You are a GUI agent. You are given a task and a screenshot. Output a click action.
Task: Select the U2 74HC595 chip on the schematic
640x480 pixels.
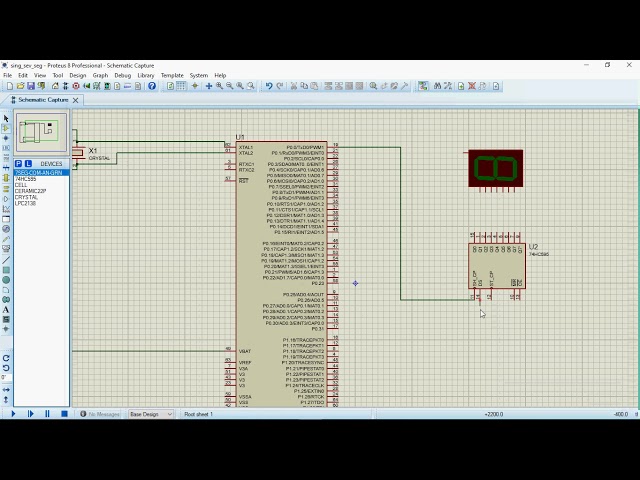click(x=497, y=266)
